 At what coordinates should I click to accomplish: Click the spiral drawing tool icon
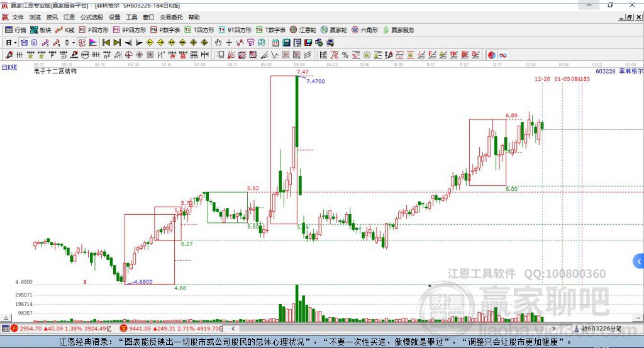click(64, 55)
